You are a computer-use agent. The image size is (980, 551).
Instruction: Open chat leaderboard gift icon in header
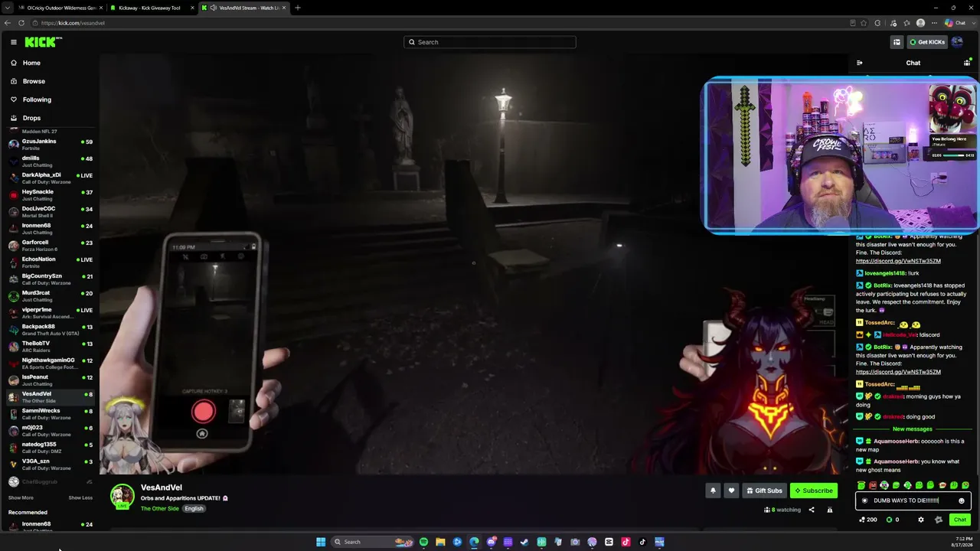pos(966,63)
